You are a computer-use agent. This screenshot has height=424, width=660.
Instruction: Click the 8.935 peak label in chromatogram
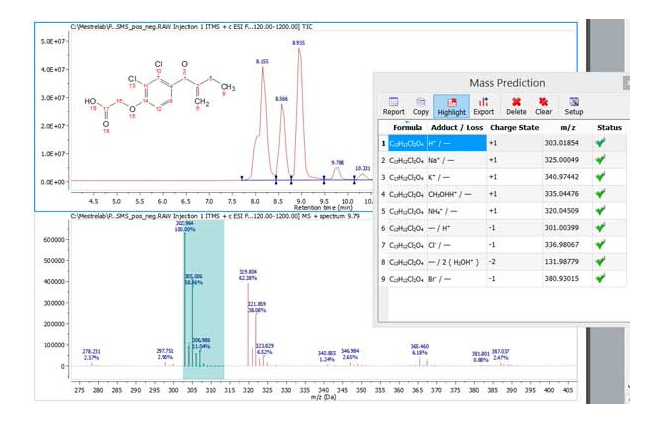298,44
